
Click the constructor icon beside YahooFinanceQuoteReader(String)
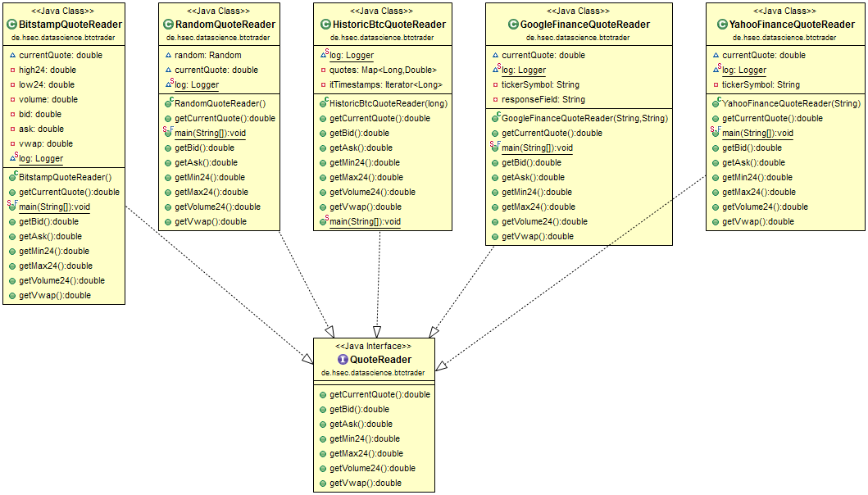pyautogui.click(x=716, y=103)
